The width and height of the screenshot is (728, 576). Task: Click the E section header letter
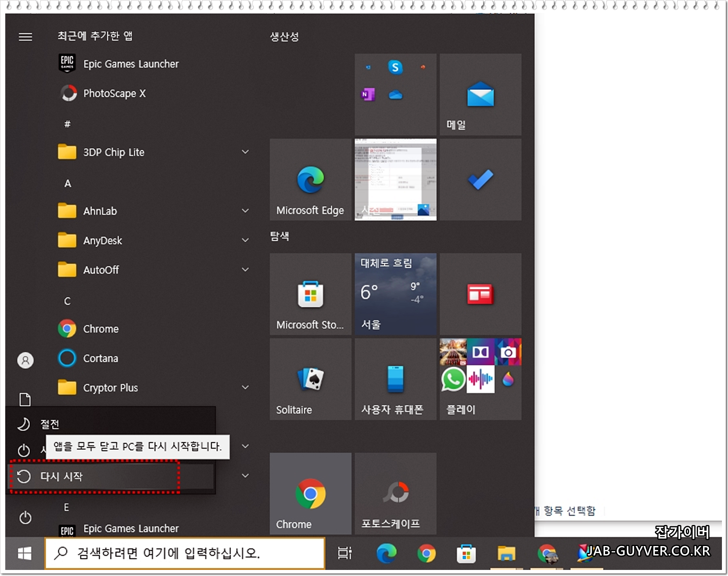66,507
